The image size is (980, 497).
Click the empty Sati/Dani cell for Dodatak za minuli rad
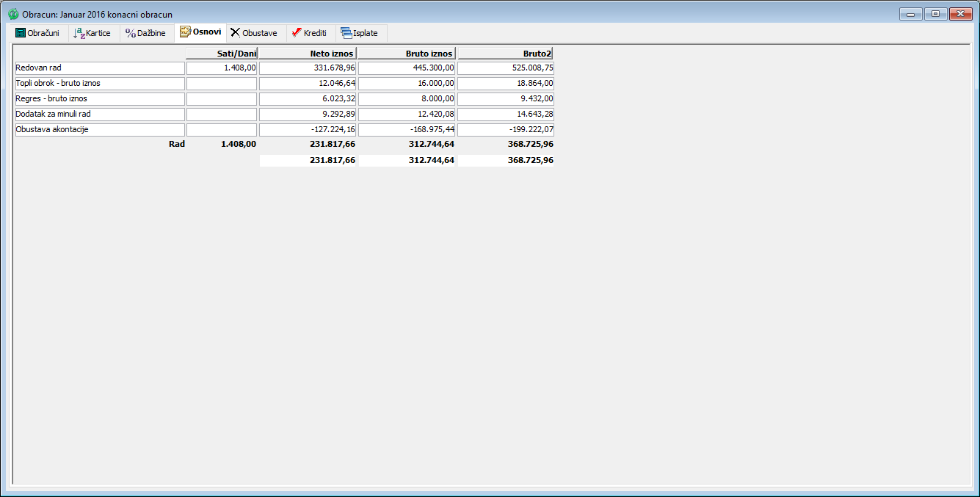(x=222, y=114)
